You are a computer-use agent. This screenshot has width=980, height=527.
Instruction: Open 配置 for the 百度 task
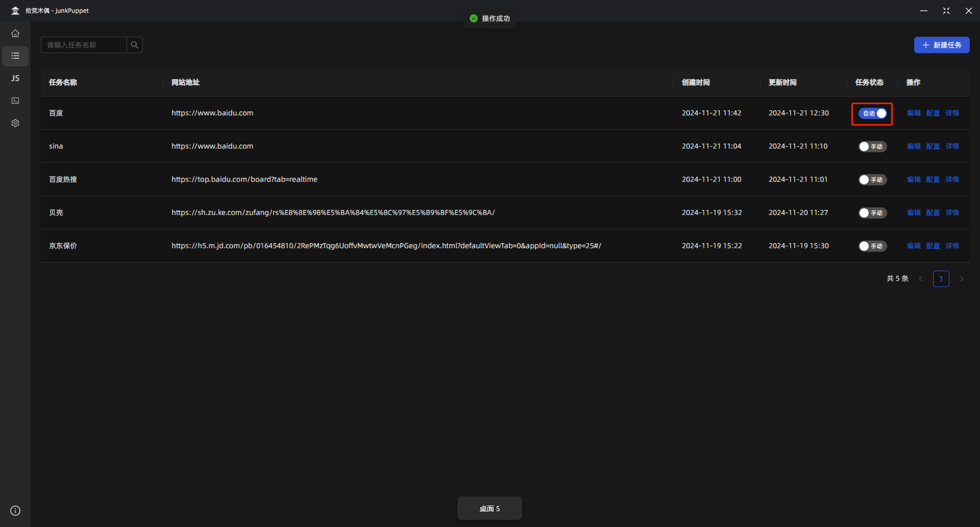pos(933,113)
